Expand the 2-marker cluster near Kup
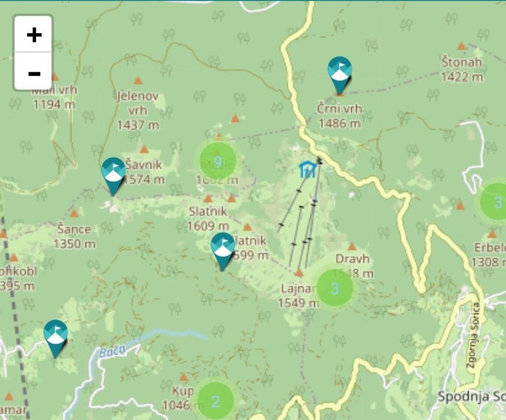506x420 pixels. pyautogui.click(x=215, y=401)
